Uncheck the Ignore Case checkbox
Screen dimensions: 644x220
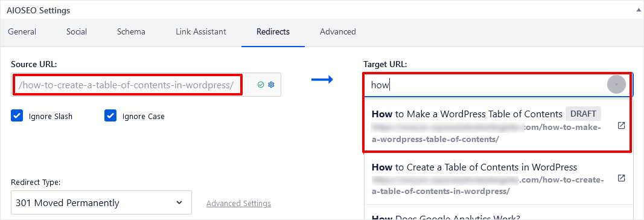110,116
